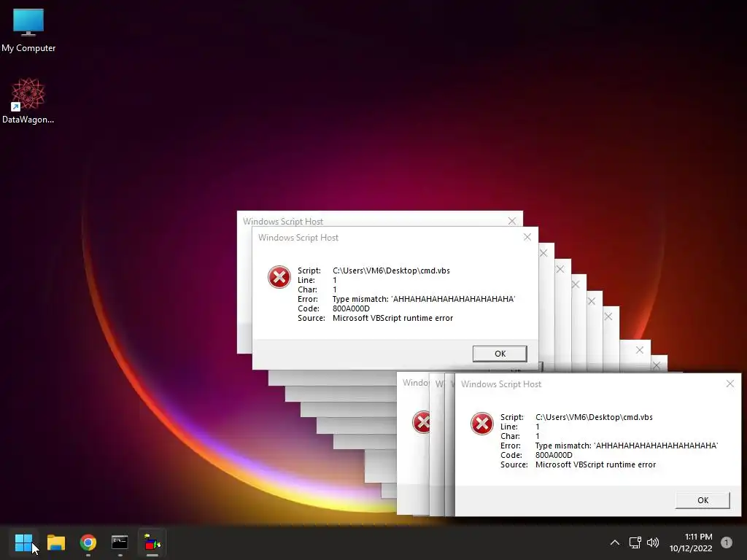Click the Windows Script Host taskbar icon
This screenshot has height=560, width=747.
point(152,542)
